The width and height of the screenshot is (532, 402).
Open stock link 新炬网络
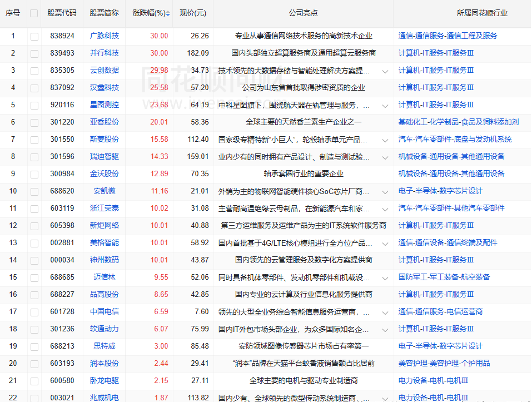(105, 225)
